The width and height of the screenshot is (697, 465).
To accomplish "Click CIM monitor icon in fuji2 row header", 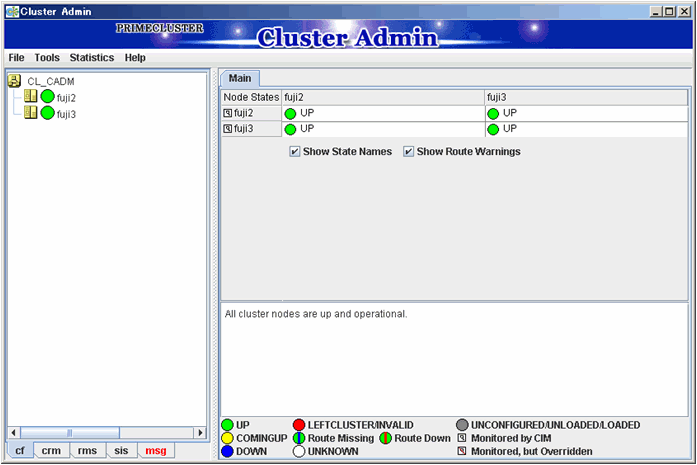I will 228,113.
